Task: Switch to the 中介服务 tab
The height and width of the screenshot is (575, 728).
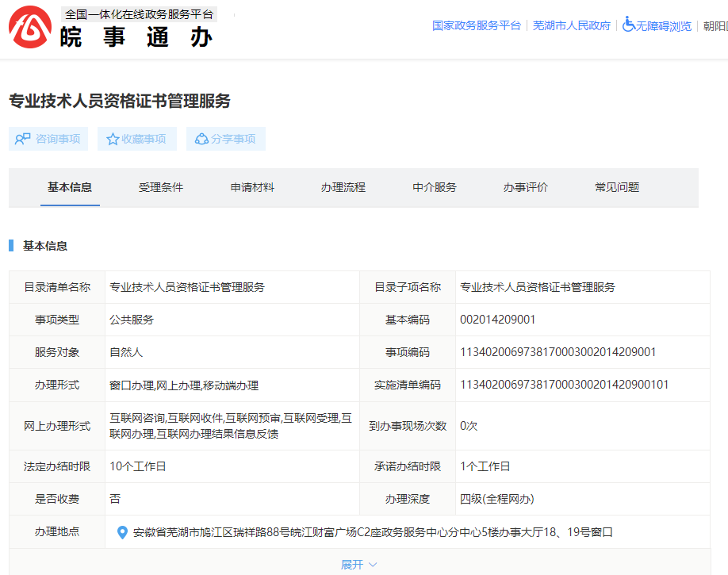Action: [434, 187]
